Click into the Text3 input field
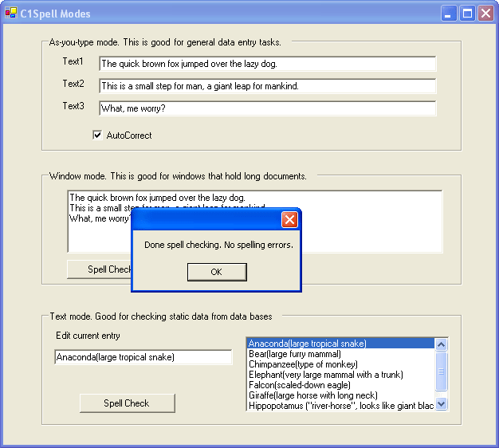 click(267, 108)
